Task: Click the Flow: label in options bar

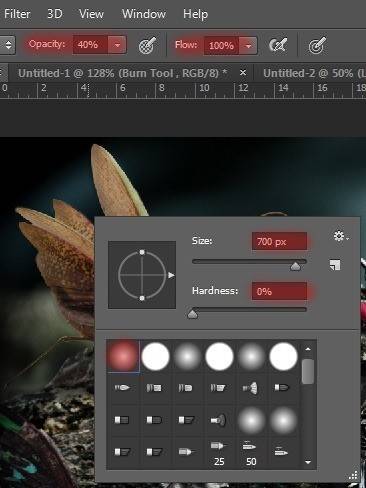Action: (x=186, y=45)
